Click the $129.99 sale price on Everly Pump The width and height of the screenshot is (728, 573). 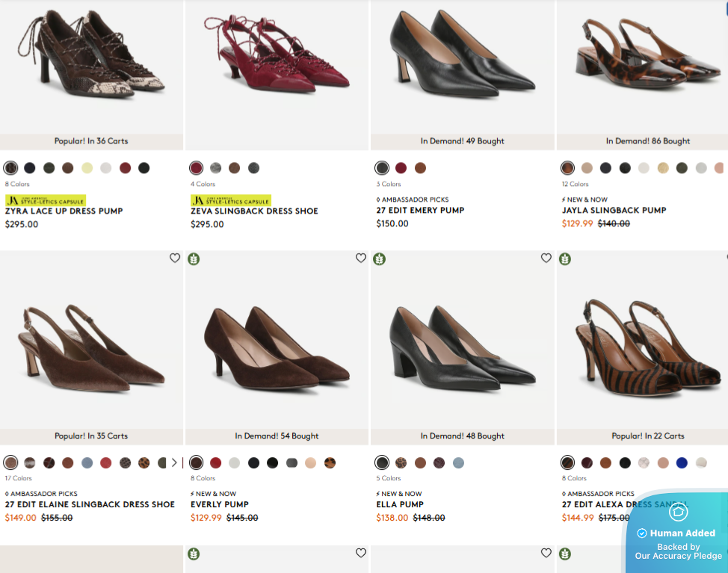[206, 518]
